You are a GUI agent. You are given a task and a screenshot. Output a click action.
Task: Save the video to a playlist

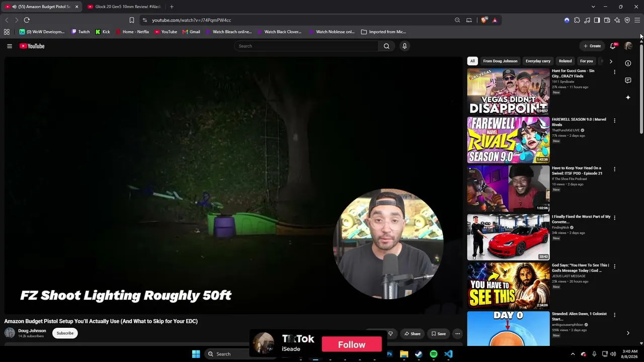point(438,333)
